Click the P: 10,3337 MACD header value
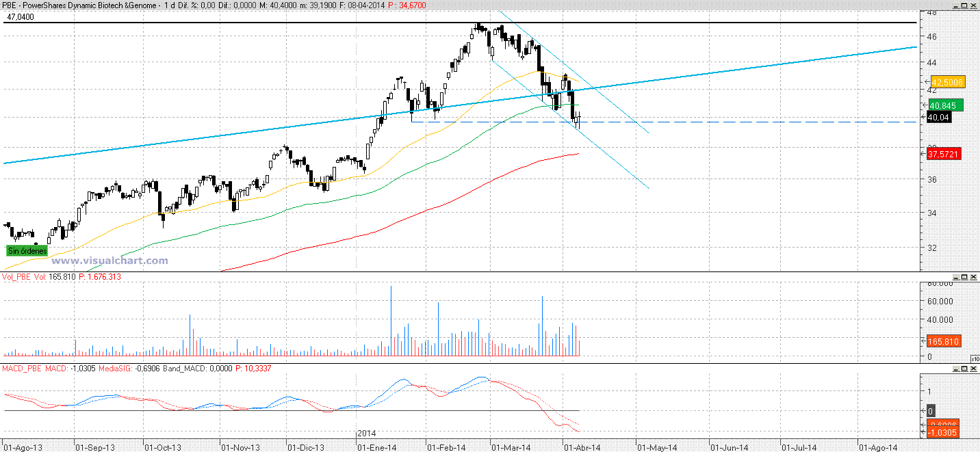Image resolution: width=980 pixels, height=452 pixels. 255,369
